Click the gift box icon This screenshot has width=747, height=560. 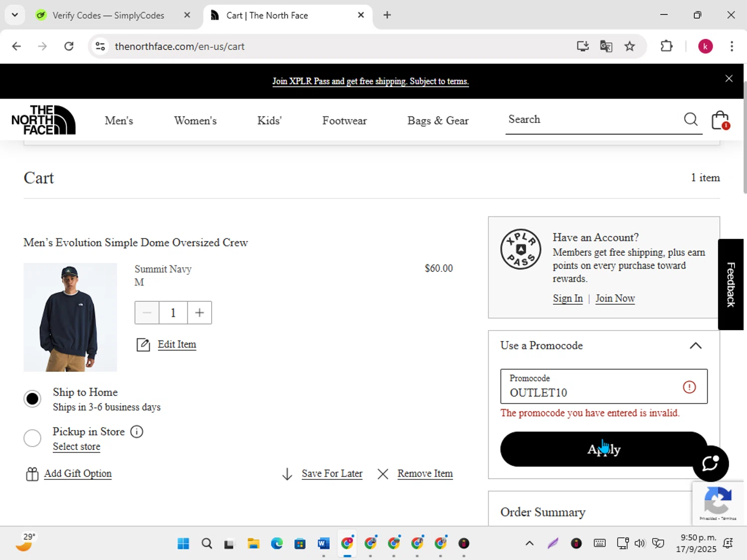32,474
